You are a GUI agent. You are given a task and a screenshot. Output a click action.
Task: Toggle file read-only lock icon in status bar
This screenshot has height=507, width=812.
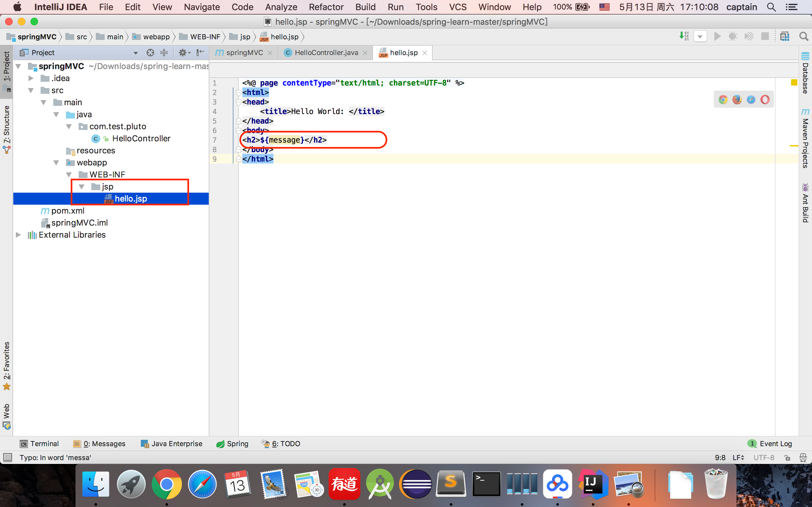pos(787,458)
